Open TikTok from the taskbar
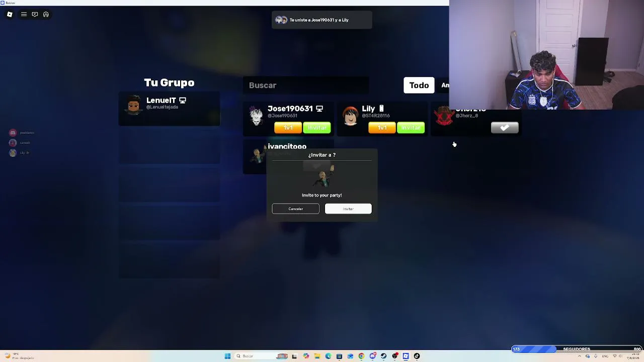This screenshot has width=644, height=362. (x=417, y=356)
